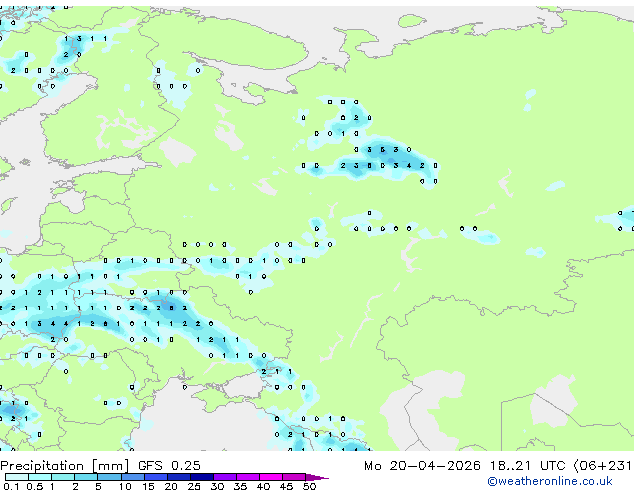This screenshot has width=634, height=490.
Task: Click the legend swatch between 20 and 25
Action: pyautogui.click(x=179, y=477)
